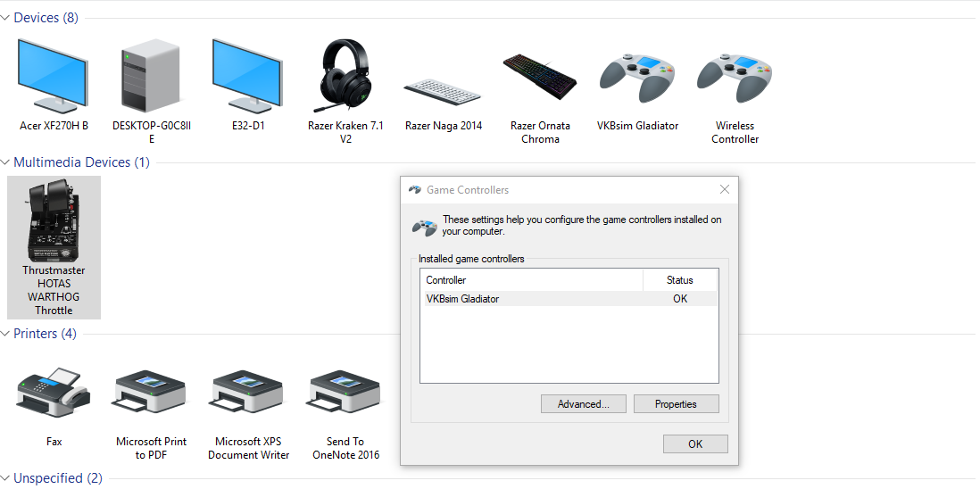The height and width of the screenshot is (489, 980).
Task: Click the 'Game Controllers' window title text
Action: [x=468, y=190]
